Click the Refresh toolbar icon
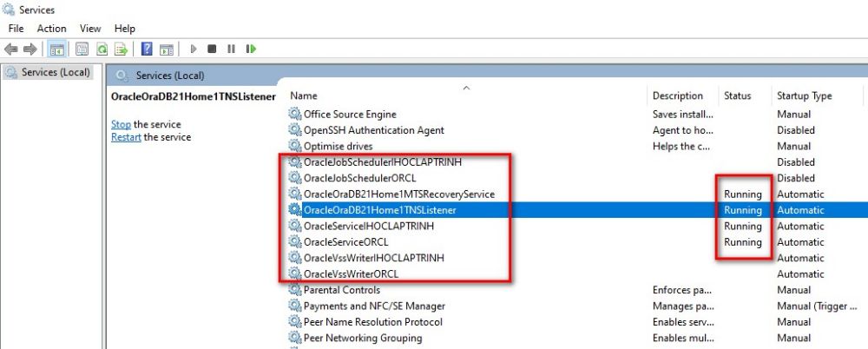868x349 pixels. click(102, 49)
